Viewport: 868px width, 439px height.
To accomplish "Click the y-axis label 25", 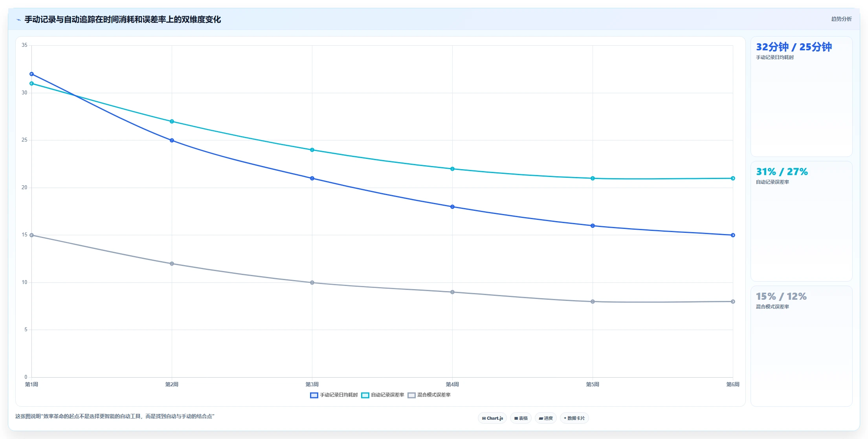I will (24, 140).
